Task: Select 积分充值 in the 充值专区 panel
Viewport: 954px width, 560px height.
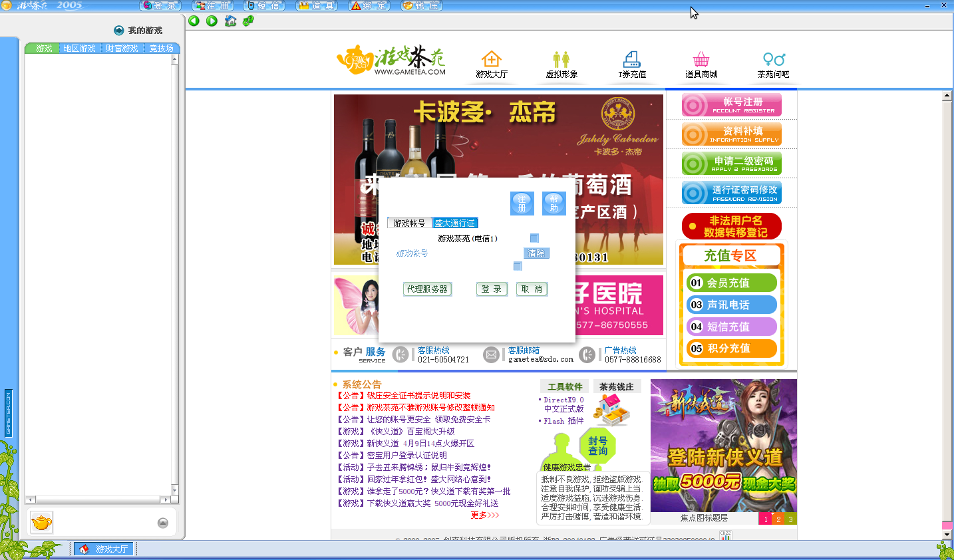Action: pos(732,348)
